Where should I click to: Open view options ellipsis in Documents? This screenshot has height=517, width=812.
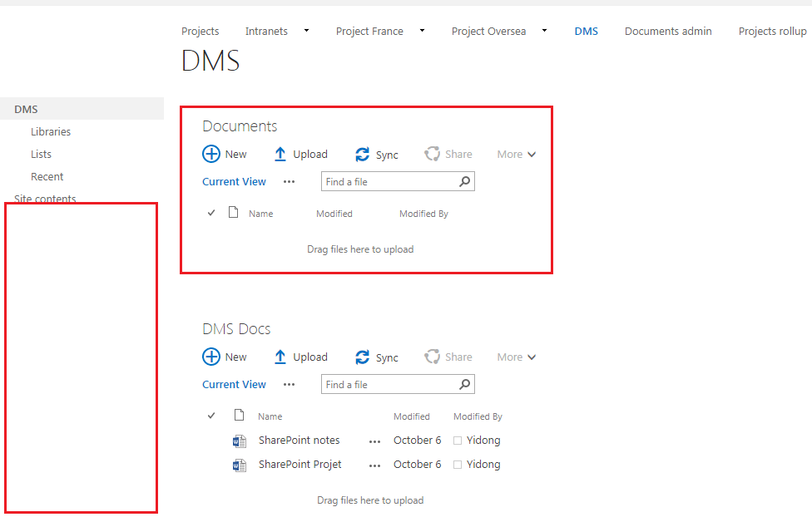(289, 182)
